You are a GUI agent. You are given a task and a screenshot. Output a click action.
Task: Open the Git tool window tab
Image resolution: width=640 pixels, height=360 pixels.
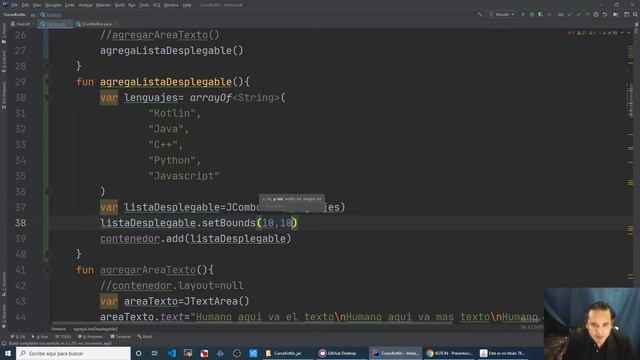(18, 337)
